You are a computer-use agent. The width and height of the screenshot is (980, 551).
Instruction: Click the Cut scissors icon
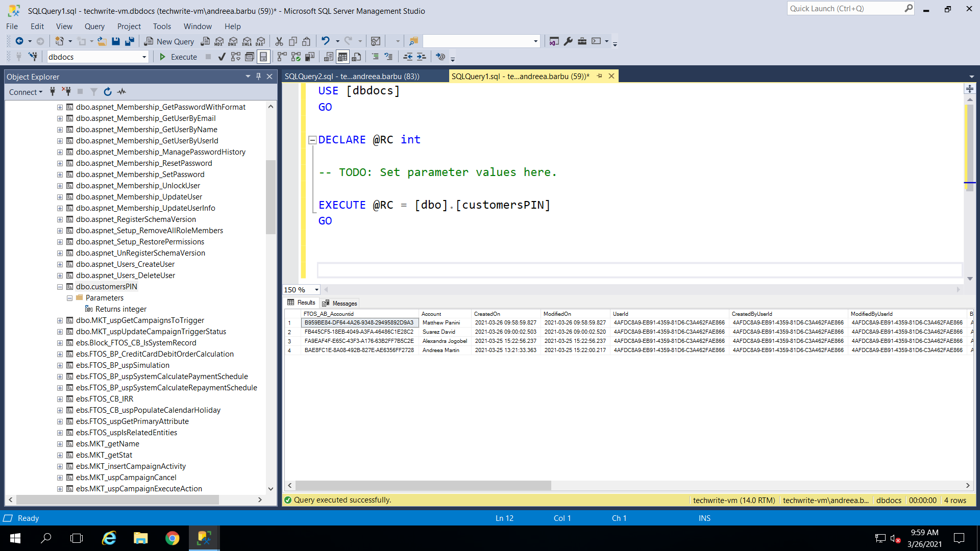point(279,41)
